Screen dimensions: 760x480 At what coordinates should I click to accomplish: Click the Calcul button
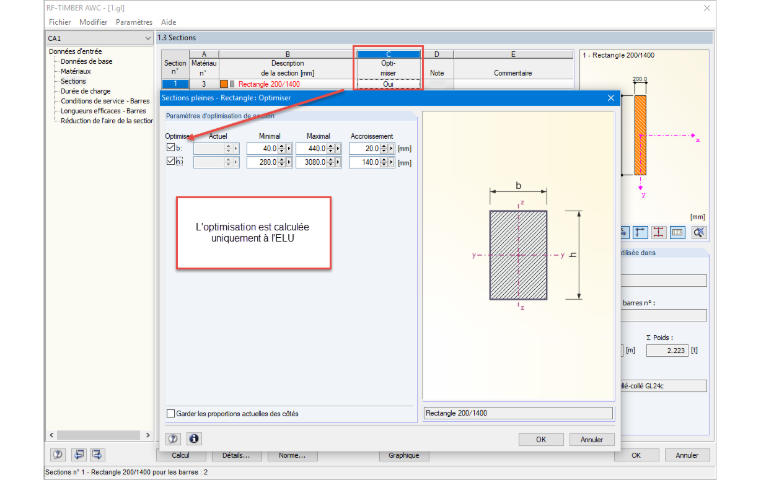[181, 456]
